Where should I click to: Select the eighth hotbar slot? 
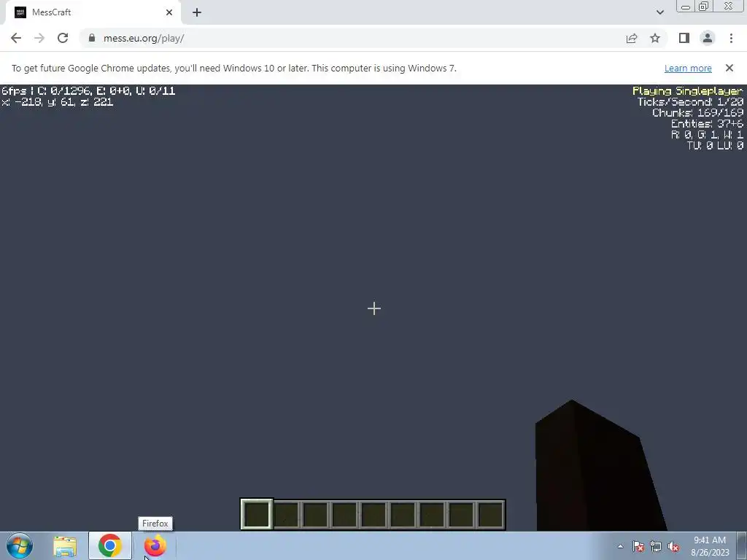pos(461,514)
